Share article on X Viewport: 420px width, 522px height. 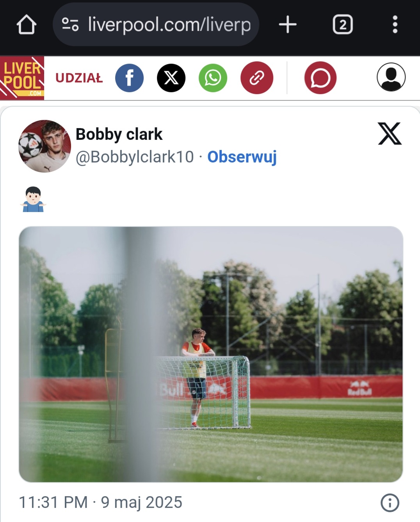[x=171, y=78]
